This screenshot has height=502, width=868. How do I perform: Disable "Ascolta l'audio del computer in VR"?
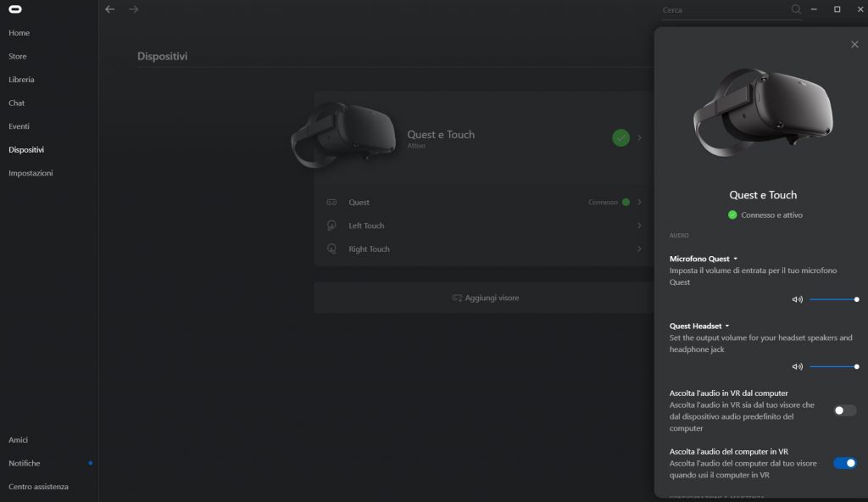coord(843,463)
